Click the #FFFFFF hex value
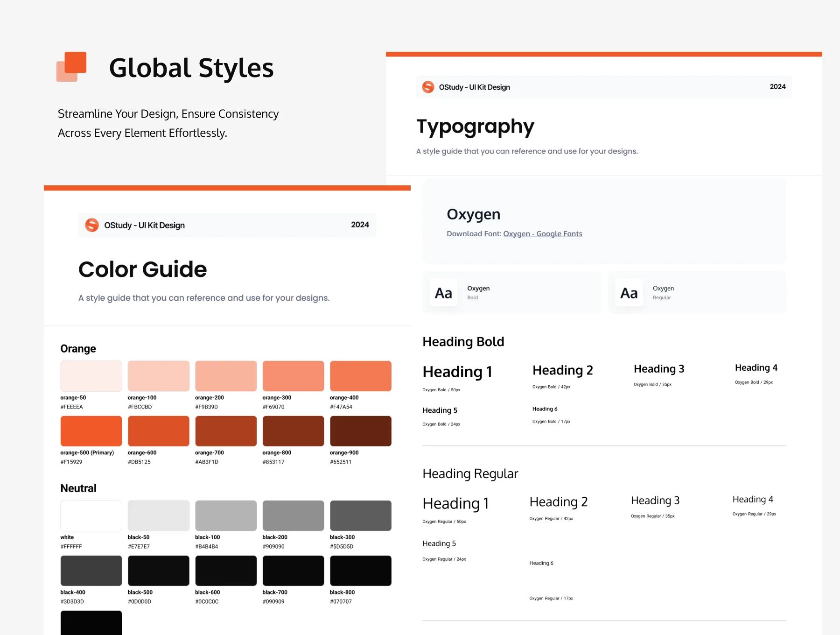 pyautogui.click(x=71, y=546)
